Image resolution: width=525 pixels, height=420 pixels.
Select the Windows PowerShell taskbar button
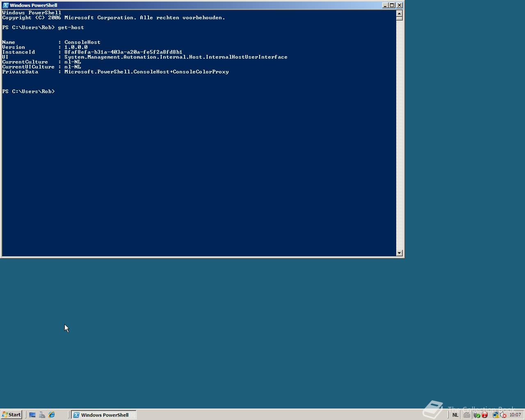[x=103, y=415]
